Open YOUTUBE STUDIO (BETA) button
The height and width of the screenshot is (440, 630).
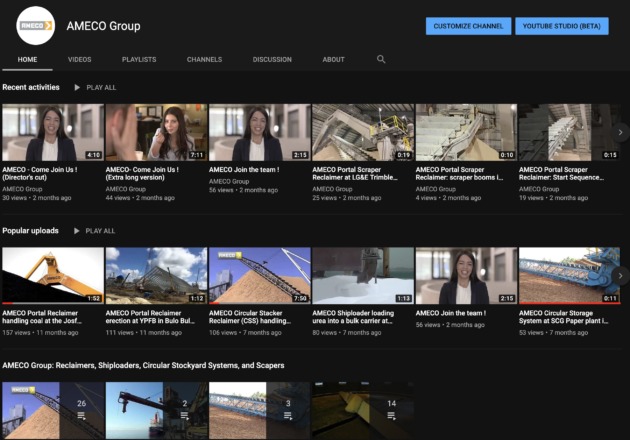562,26
